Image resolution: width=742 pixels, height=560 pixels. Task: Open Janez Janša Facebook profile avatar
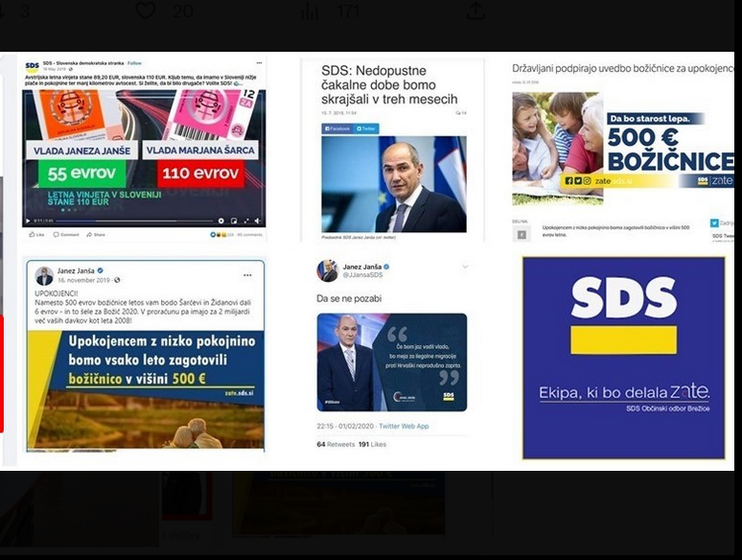(44, 276)
